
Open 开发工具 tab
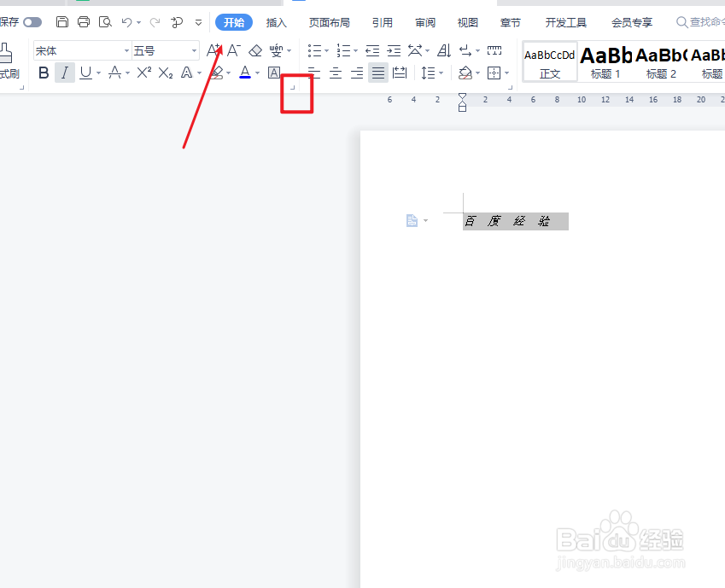coord(566,22)
